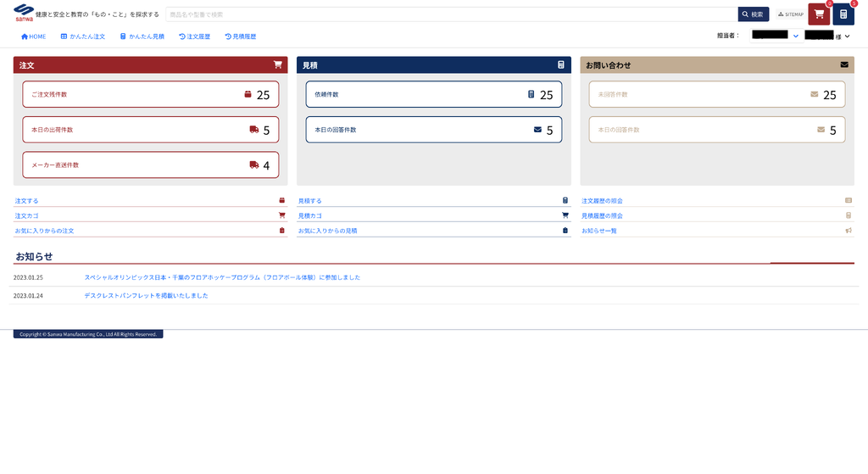Click the 未回答件数 inquiry card

[716, 94]
